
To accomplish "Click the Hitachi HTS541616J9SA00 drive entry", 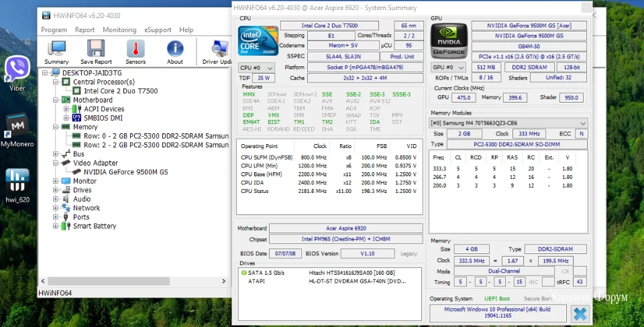I will click(352, 273).
